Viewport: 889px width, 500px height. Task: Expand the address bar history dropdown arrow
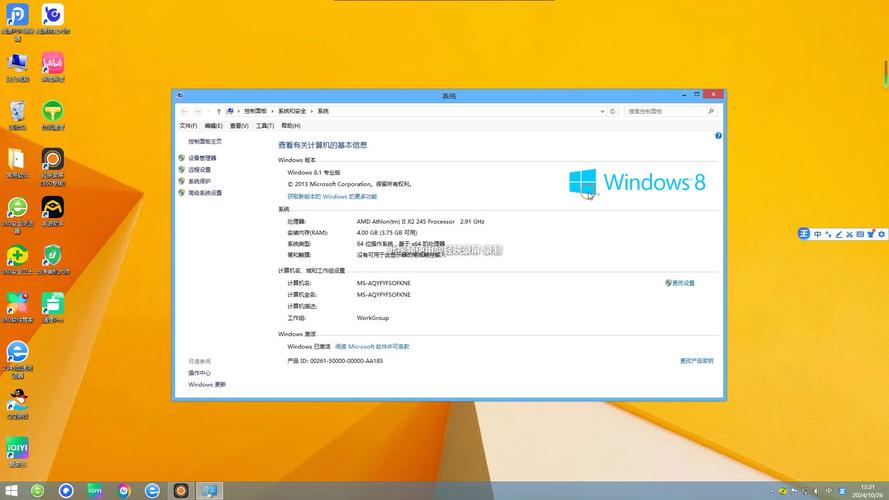[x=601, y=111]
